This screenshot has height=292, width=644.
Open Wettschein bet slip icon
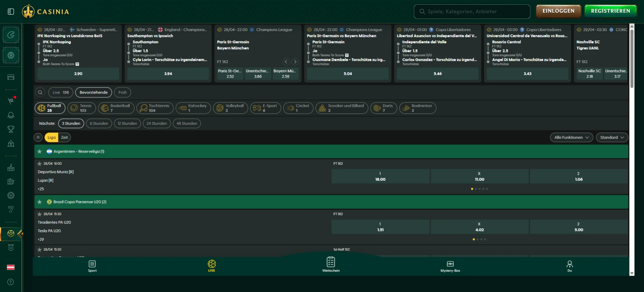click(331, 264)
